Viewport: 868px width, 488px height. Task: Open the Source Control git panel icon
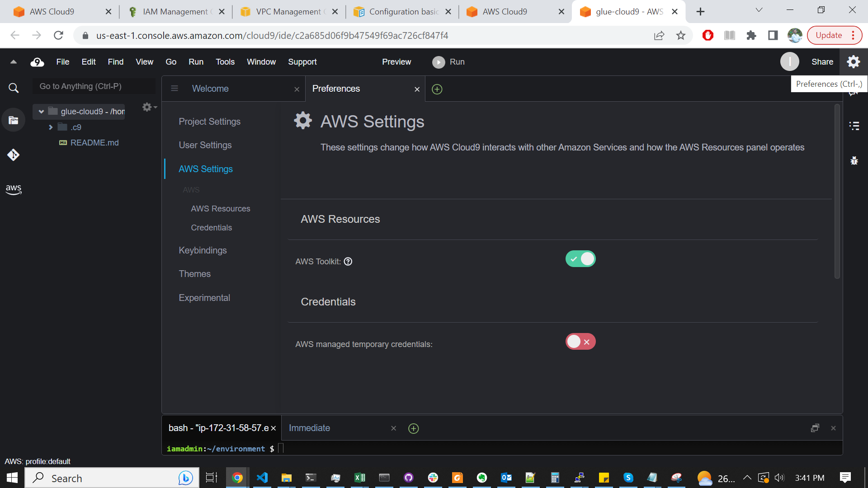click(14, 155)
